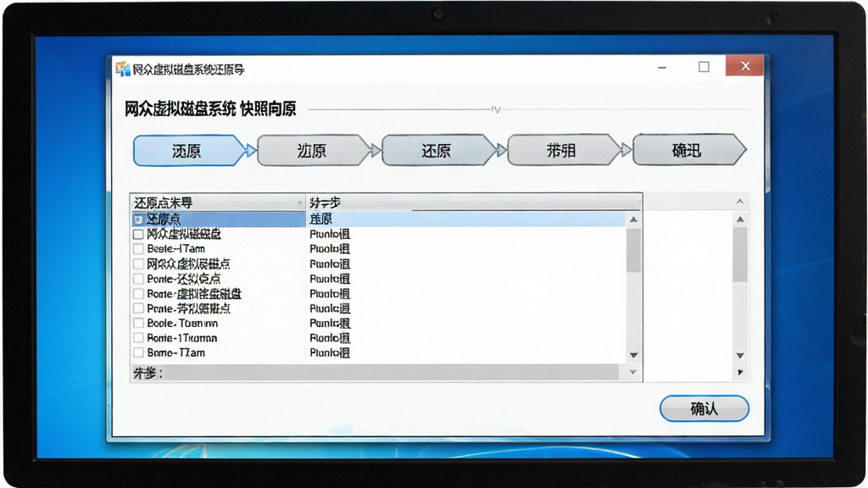Tick the checkbox for Ponte-还拟点点
868x488 pixels.
138,279
